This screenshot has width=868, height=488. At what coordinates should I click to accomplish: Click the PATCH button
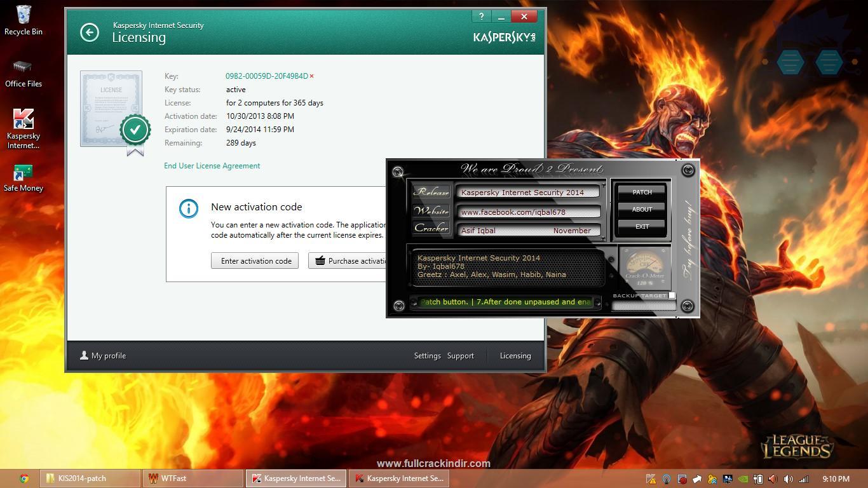click(642, 192)
